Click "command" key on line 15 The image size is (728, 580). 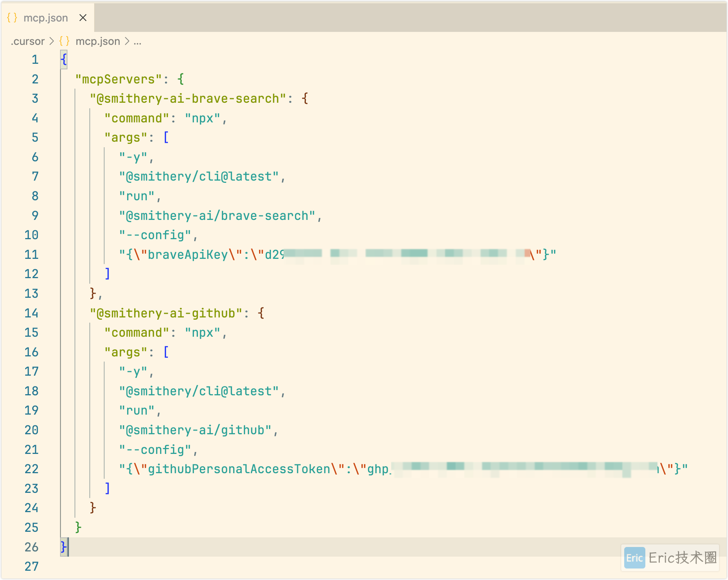click(137, 333)
